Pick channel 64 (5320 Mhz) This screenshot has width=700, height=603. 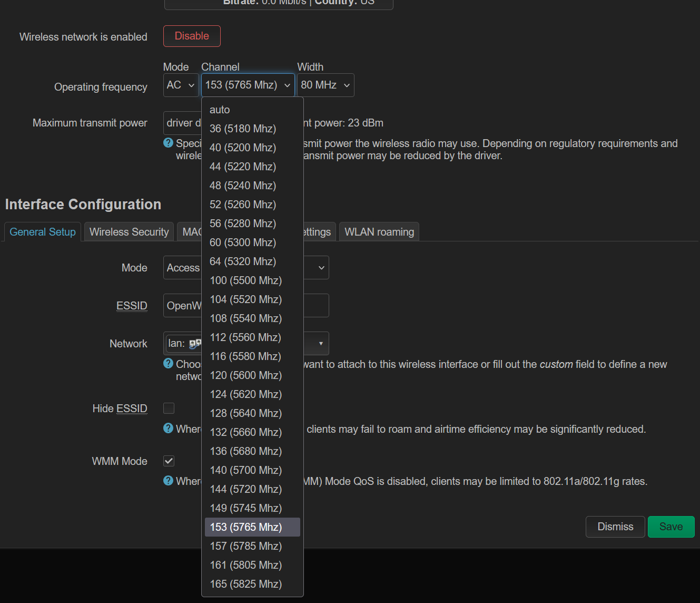(x=252, y=261)
